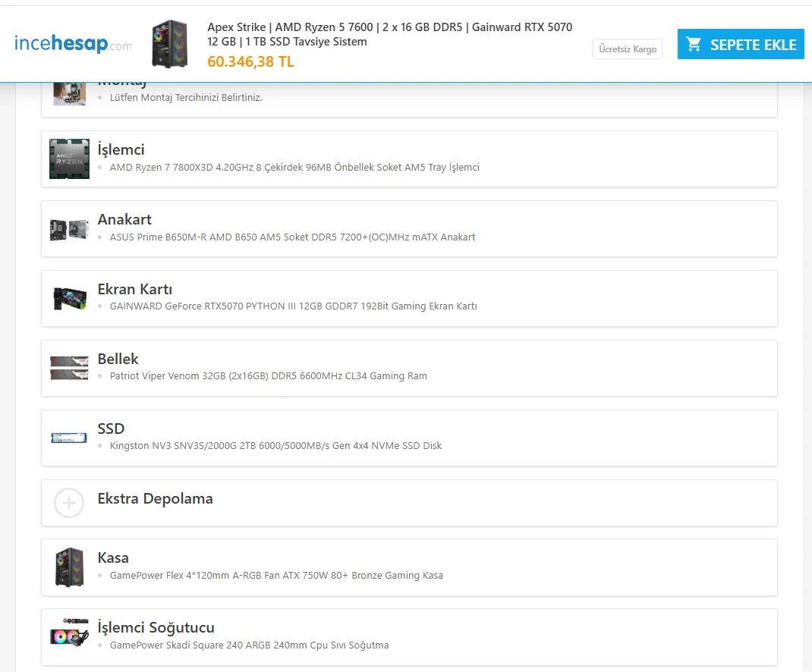Click the GamePower Skadi Square 240 text
Screen dimensions: 812x672
tap(249, 645)
